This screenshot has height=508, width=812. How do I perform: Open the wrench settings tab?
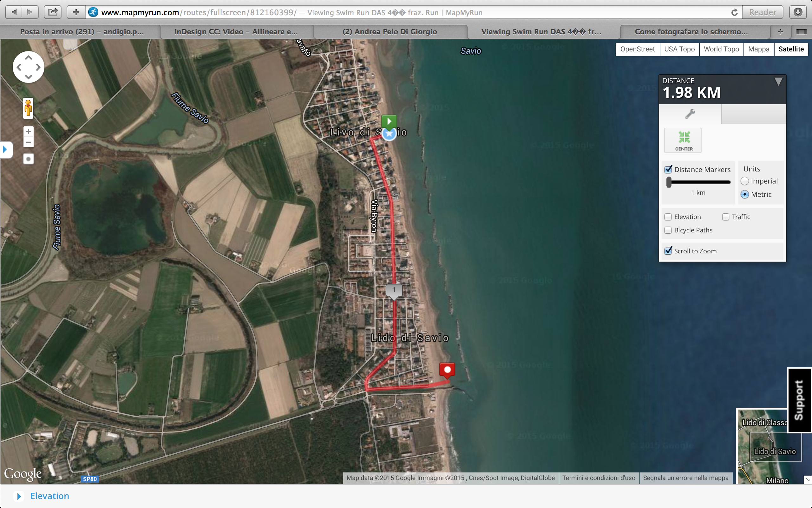(x=690, y=114)
